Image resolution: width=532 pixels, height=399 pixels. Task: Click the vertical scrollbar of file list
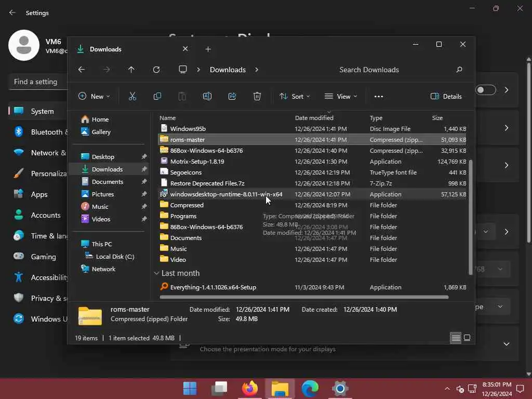(x=470, y=217)
